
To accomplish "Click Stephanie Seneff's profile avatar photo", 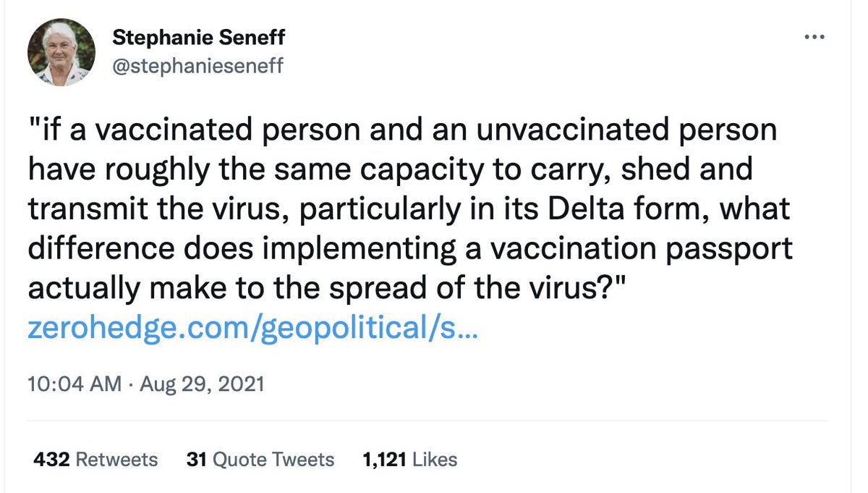I will pyautogui.click(x=61, y=52).
